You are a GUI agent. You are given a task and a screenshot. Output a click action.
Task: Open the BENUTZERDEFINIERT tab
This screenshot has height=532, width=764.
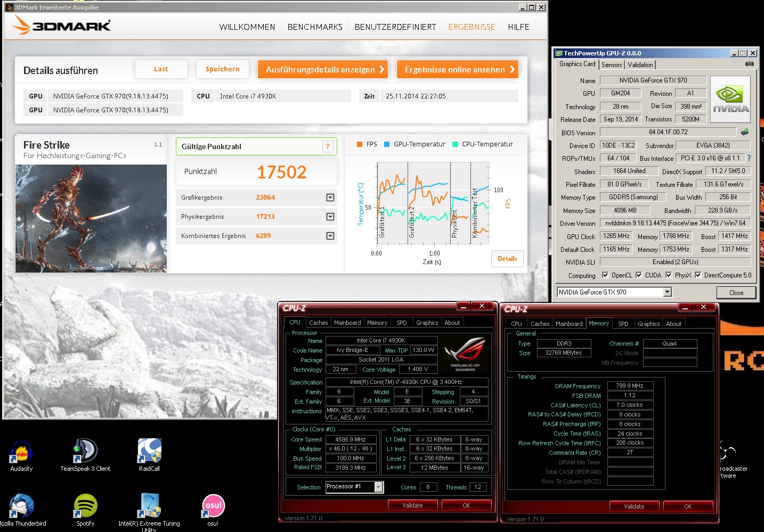[x=395, y=27]
